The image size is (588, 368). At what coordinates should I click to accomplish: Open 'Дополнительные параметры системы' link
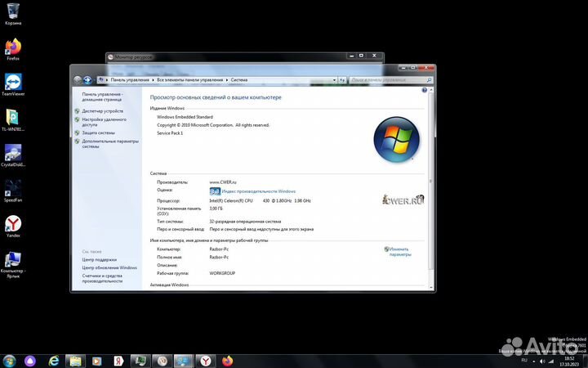pyautogui.click(x=110, y=144)
